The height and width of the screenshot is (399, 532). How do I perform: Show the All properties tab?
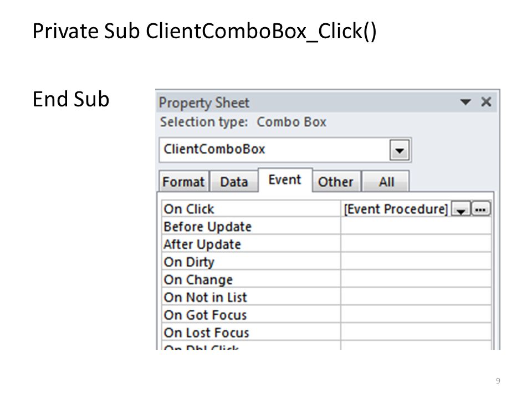386,182
